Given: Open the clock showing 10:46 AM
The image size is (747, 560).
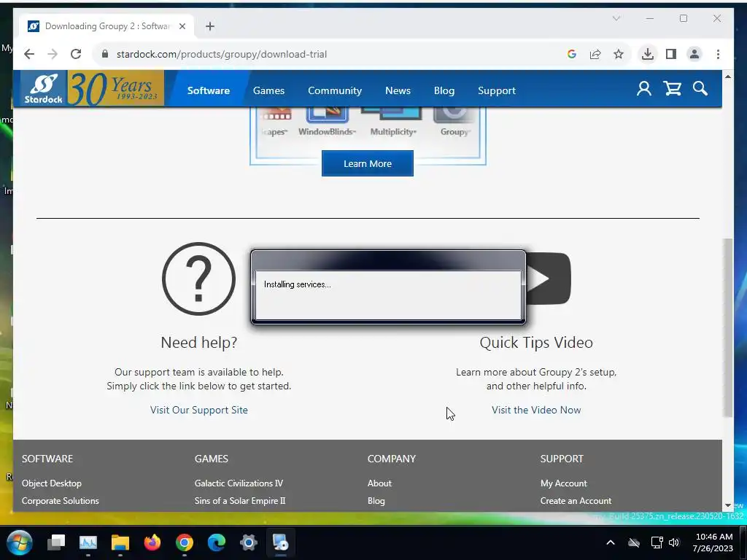Looking at the screenshot, I should coord(713,542).
